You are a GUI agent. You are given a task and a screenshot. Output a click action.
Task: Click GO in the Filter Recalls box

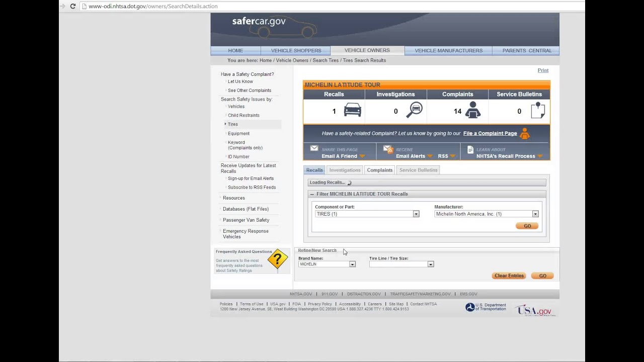click(527, 226)
